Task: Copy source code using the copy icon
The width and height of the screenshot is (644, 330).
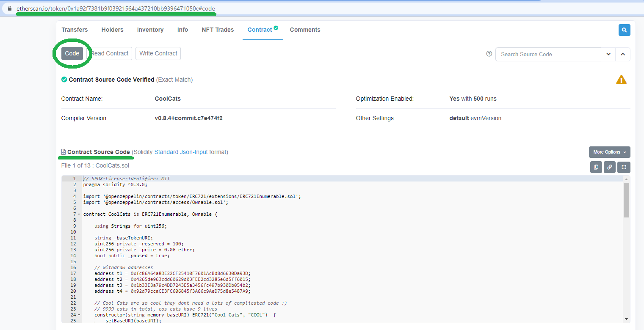Action: coord(596,167)
